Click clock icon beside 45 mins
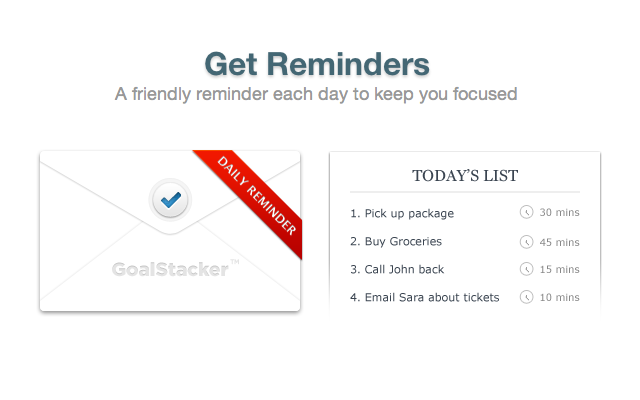Screen dimensions: 640x400 (526, 242)
